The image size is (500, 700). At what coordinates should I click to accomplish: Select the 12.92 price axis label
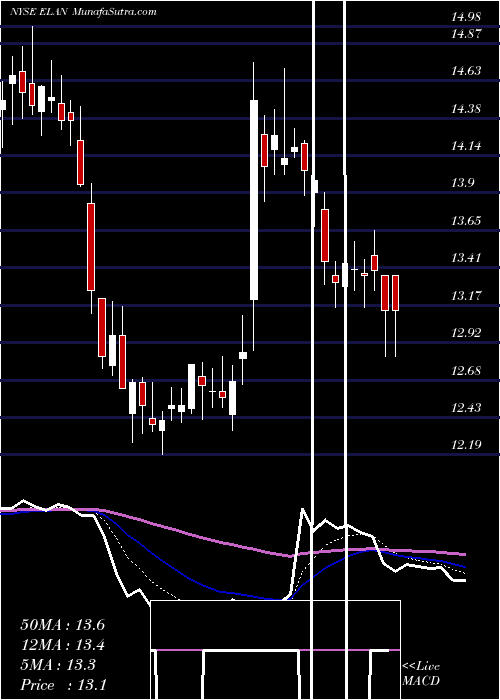pyautogui.click(x=466, y=333)
